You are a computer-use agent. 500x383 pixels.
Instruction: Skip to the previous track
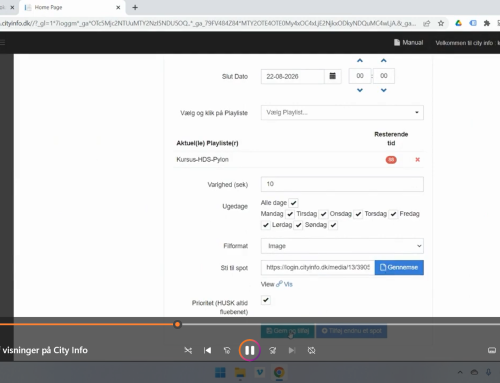[207, 350]
